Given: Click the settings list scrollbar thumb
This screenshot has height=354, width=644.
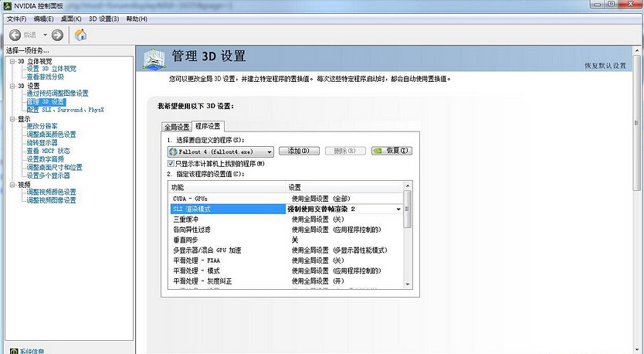Looking at the screenshot, I should pyautogui.click(x=408, y=209).
